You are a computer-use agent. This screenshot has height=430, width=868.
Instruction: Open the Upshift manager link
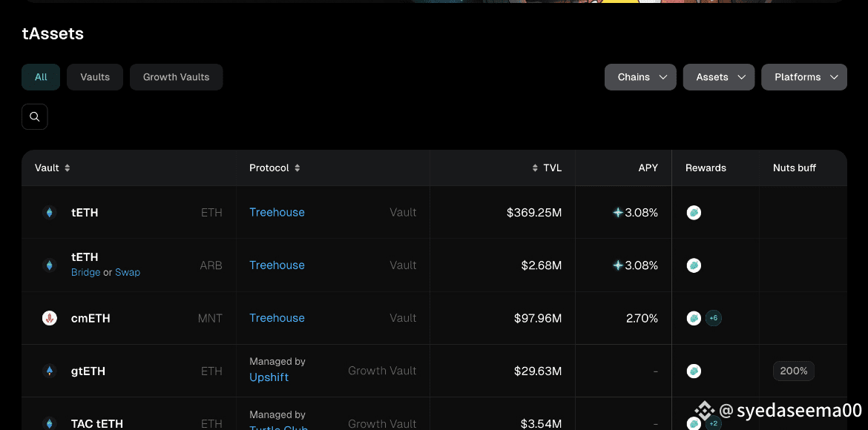click(269, 377)
